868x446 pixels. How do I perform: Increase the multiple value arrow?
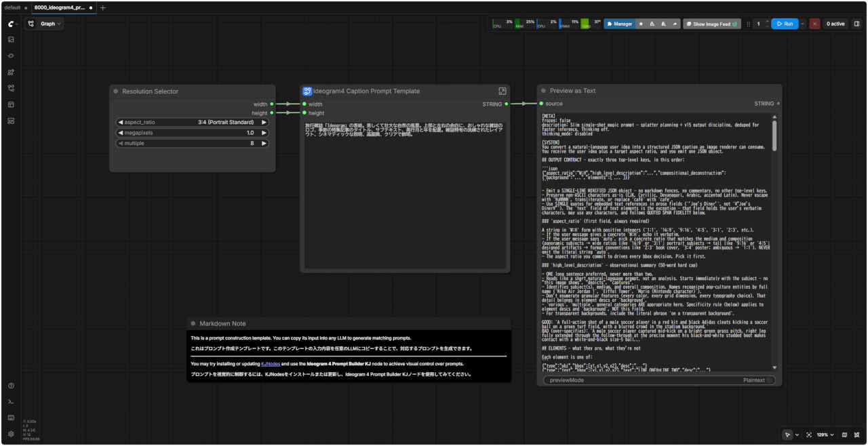point(264,143)
